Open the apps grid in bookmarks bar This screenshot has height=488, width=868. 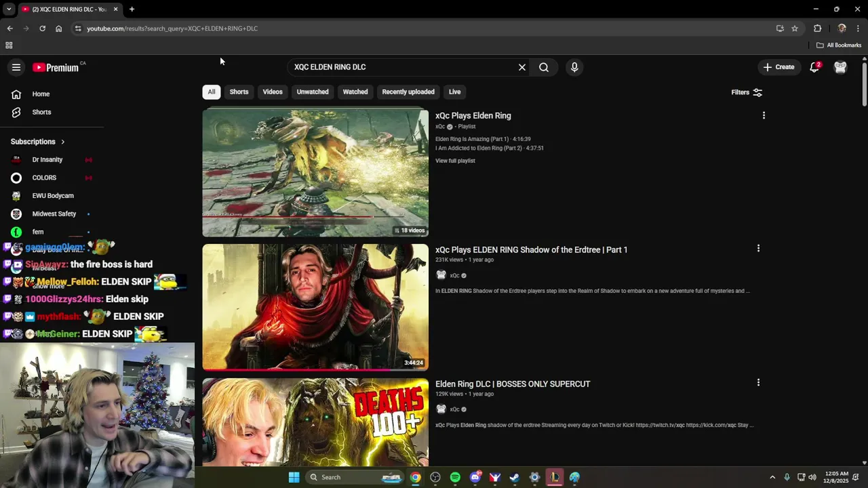[9, 45]
